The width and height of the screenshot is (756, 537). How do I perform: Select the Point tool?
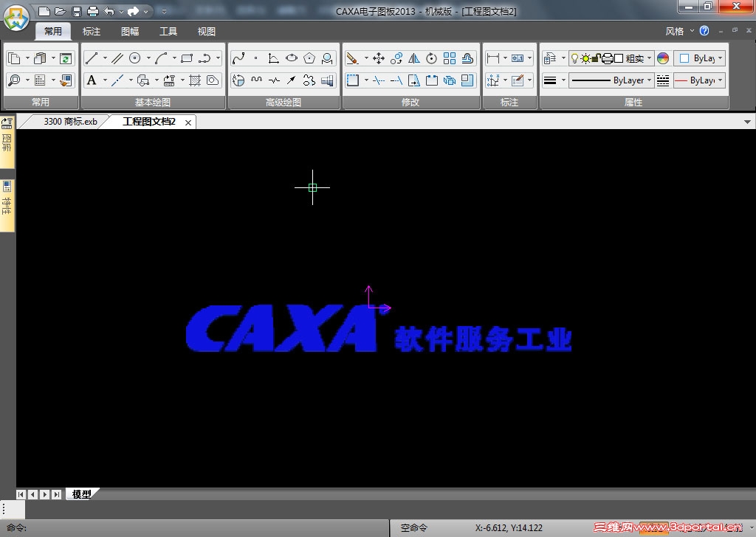(x=256, y=58)
